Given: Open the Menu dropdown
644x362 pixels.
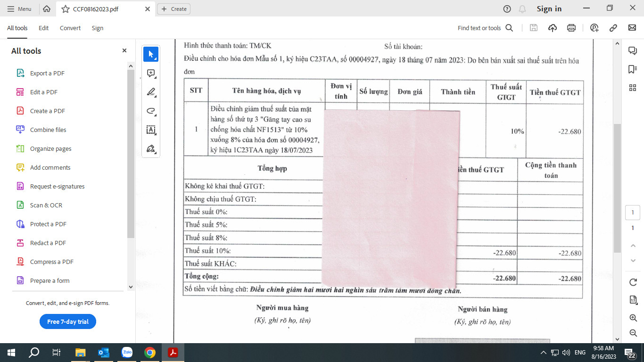Looking at the screenshot, I should coord(19,9).
